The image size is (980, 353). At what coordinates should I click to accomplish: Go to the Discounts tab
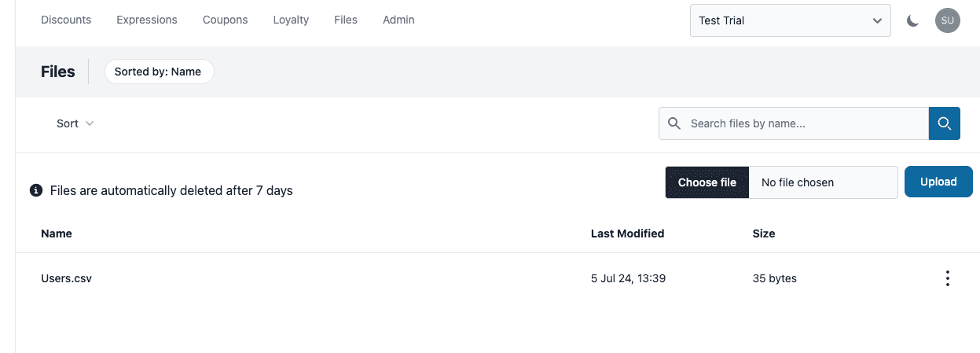coord(66,20)
